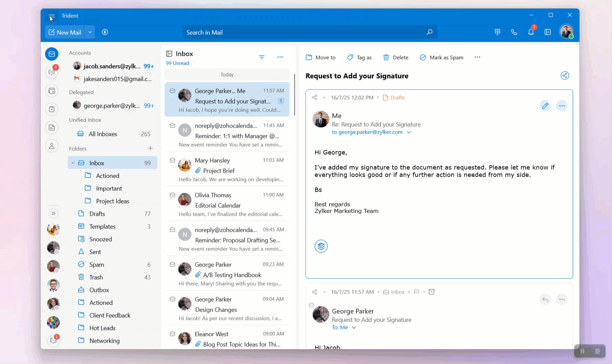Click the search magnifier icon

[x=429, y=32]
